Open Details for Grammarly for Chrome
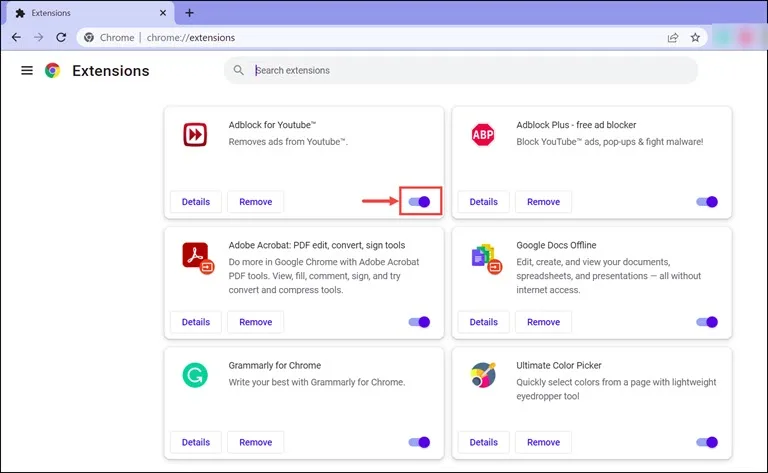 click(196, 442)
